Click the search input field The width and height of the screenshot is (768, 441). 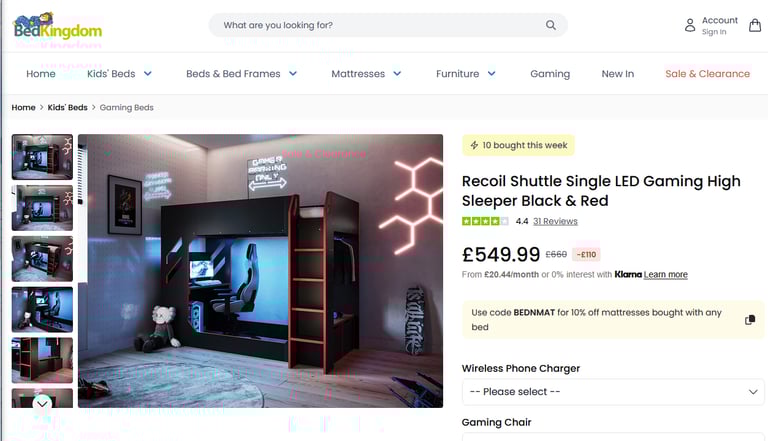[382, 25]
